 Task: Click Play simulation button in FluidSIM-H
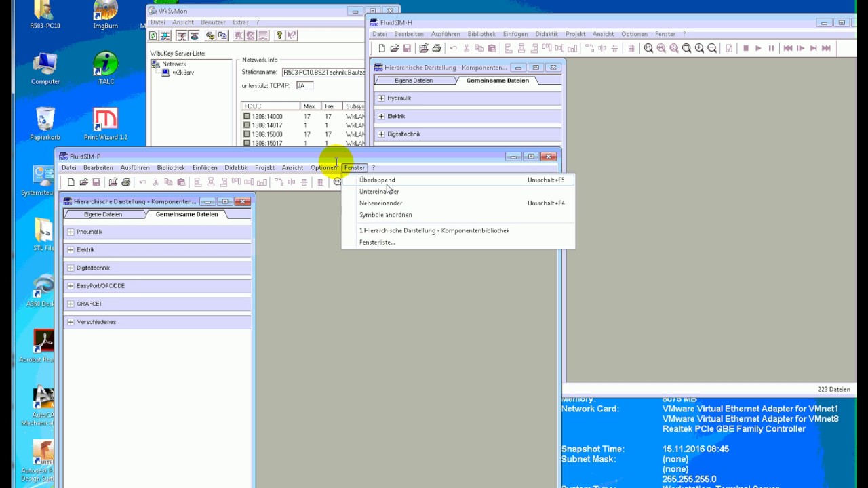(758, 48)
